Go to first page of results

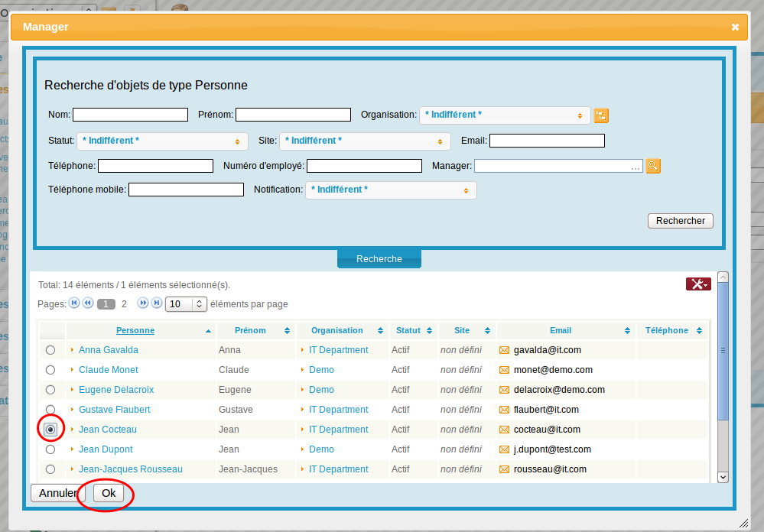tap(74, 303)
